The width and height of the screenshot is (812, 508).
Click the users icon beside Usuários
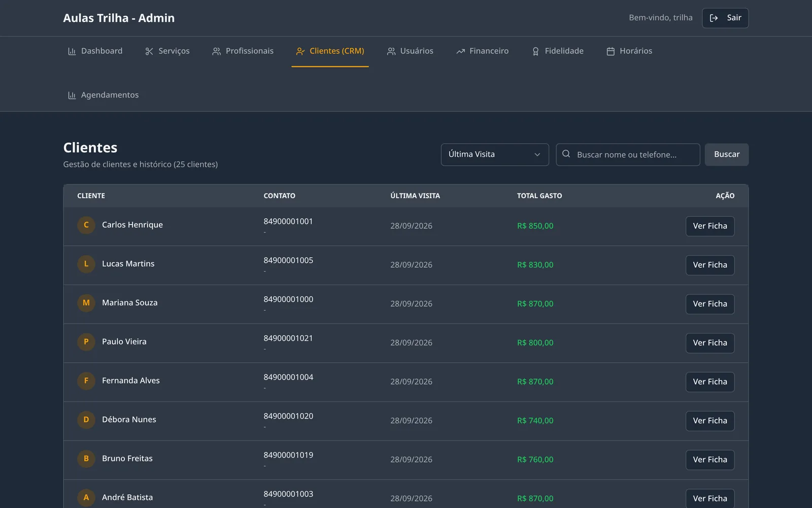(391, 51)
